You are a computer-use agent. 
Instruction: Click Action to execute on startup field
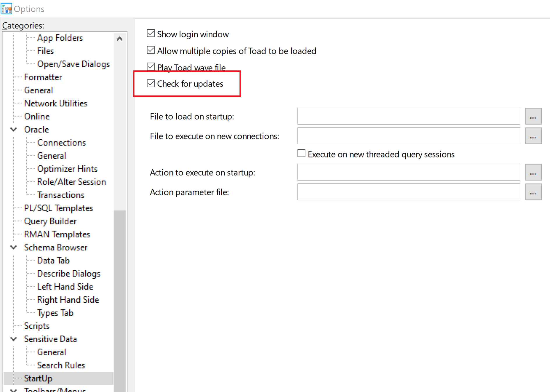[x=409, y=172]
